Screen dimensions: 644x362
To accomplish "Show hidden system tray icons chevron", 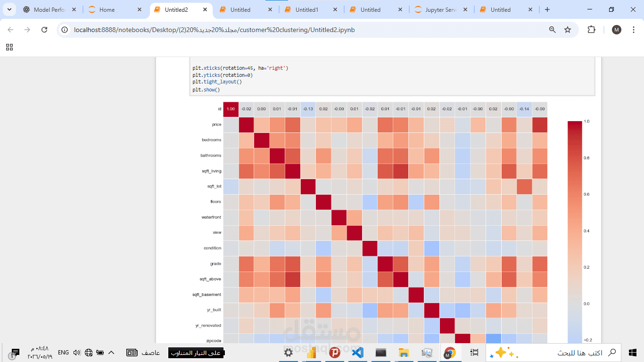I will pyautogui.click(x=111, y=353).
